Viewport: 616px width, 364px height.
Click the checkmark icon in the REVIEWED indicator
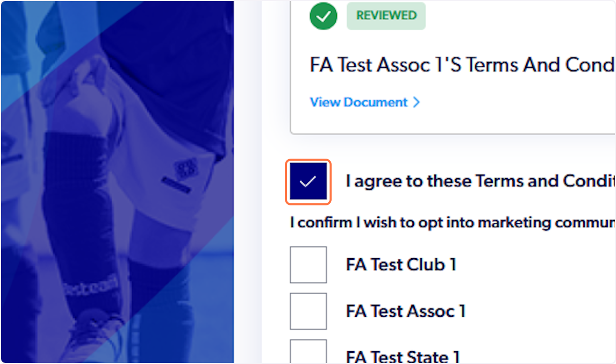coord(323,16)
